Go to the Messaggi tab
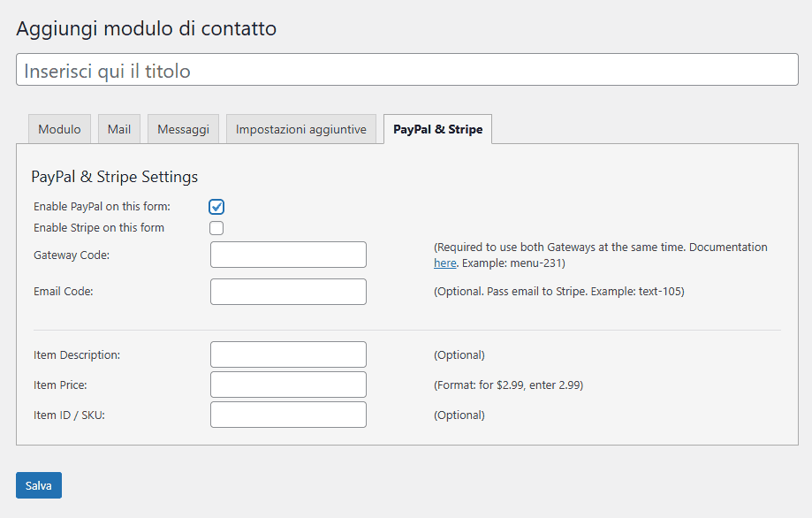The height and width of the screenshot is (518, 812). [183, 129]
